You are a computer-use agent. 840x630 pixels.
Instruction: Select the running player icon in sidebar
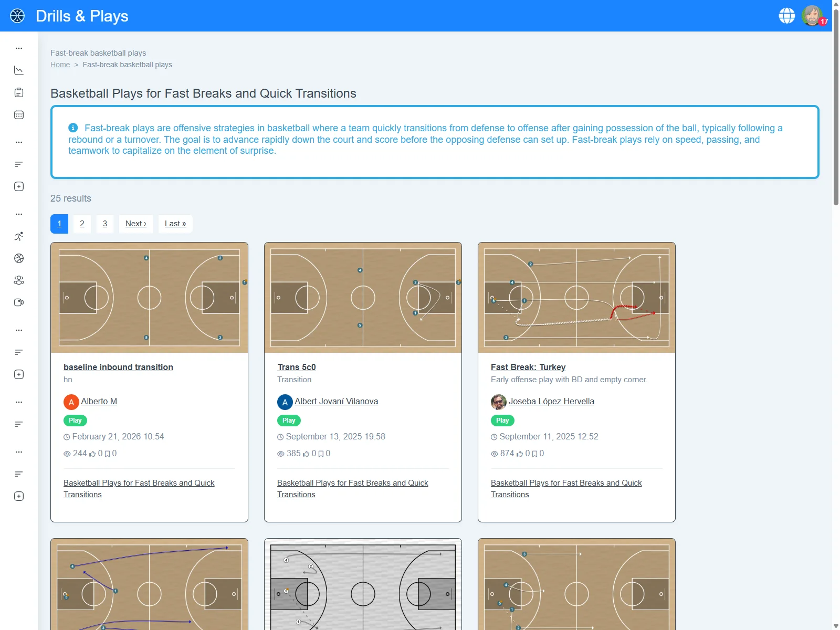[19, 236]
